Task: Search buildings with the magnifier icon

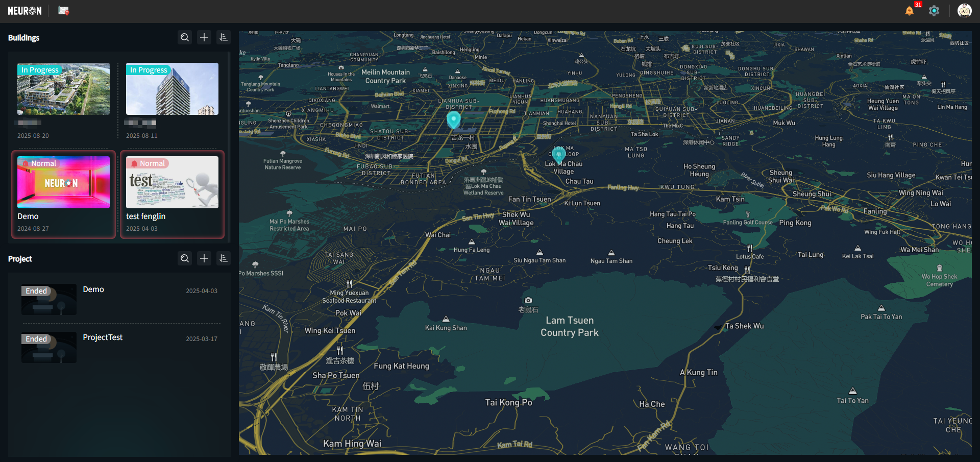Action: (185, 37)
